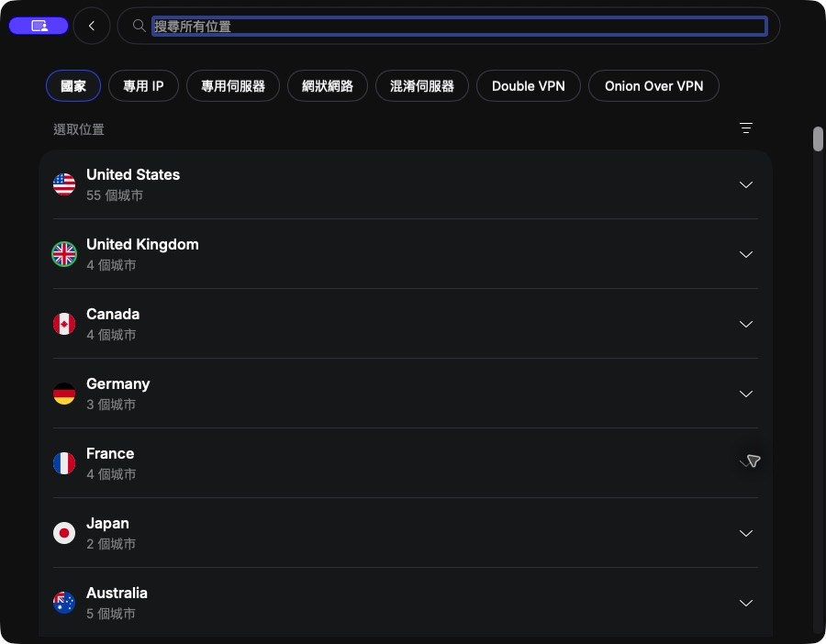Click the vertical scrollbar thumb
This screenshot has height=644, width=826.
818,139
